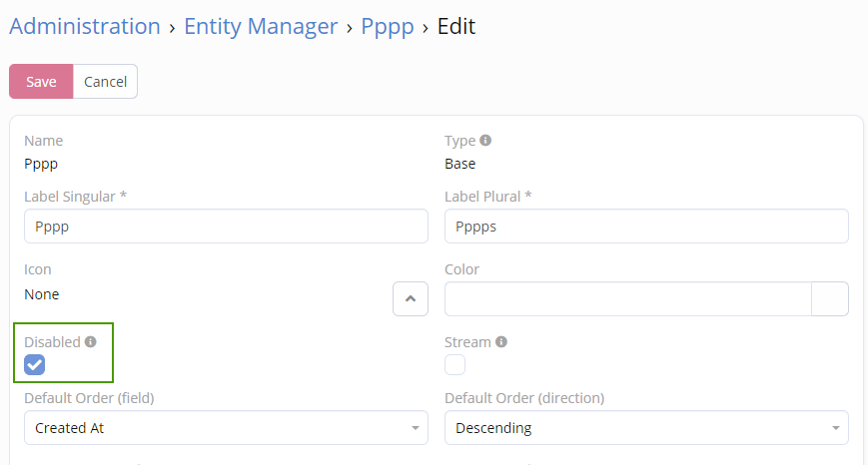Focus the Label Plural input
The height and width of the screenshot is (465, 868).
coord(646,227)
